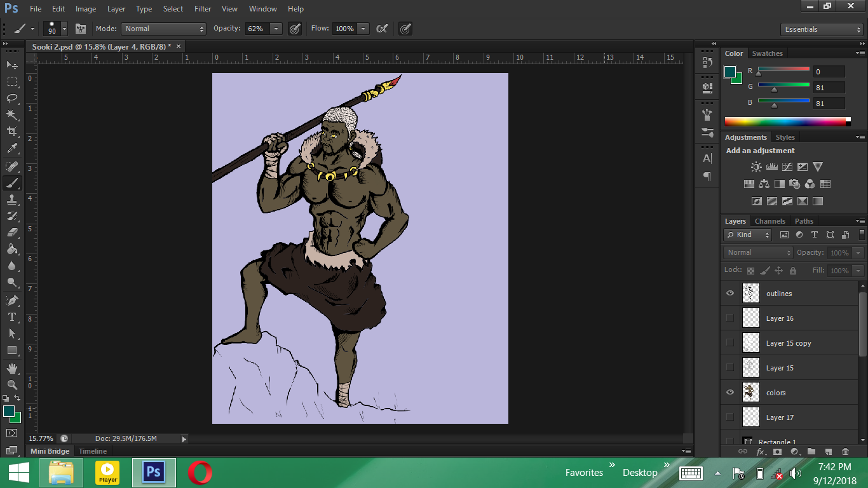868x488 pixels.
Task: Select the Magic Wand tool
Action: (x=12, y=114)
